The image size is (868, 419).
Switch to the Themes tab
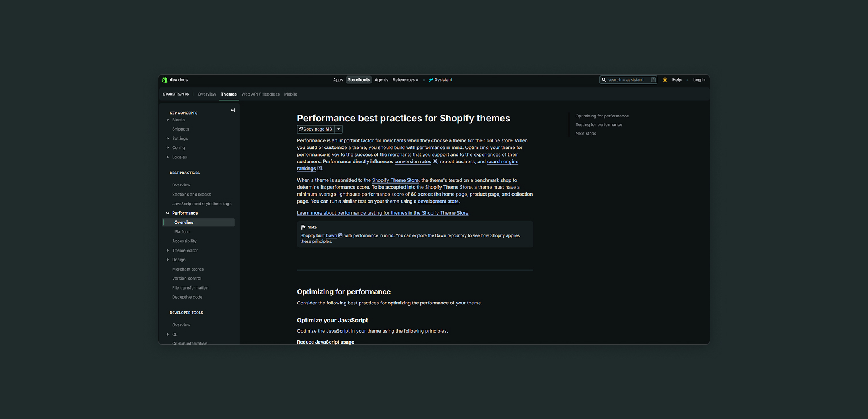(x=229, y=94)
